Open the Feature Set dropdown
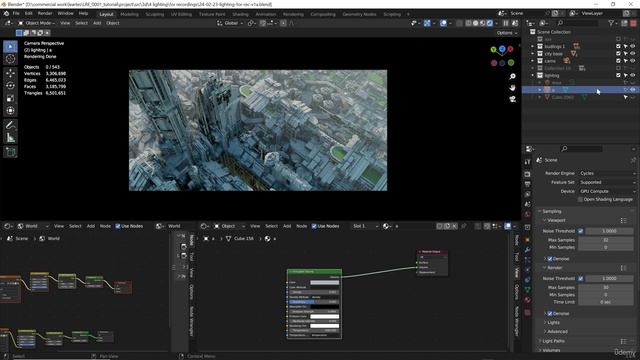640x360 pixels. pos(607,182)
